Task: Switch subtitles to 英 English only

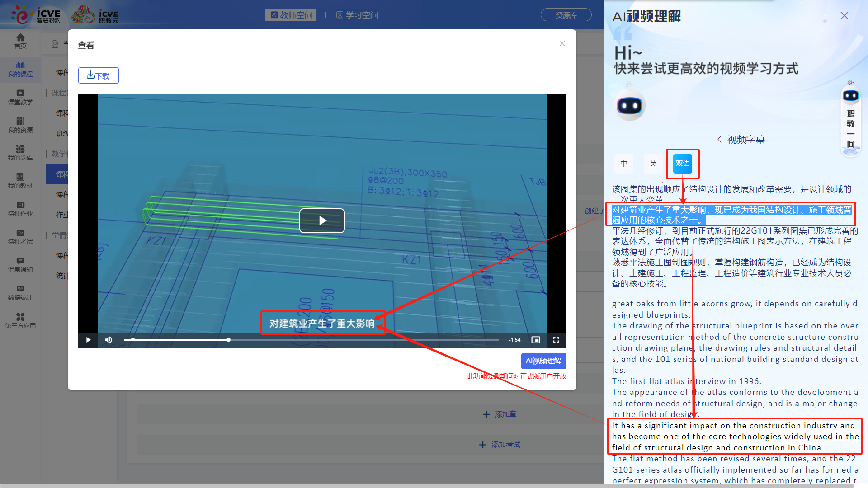Action: point(653,164)
